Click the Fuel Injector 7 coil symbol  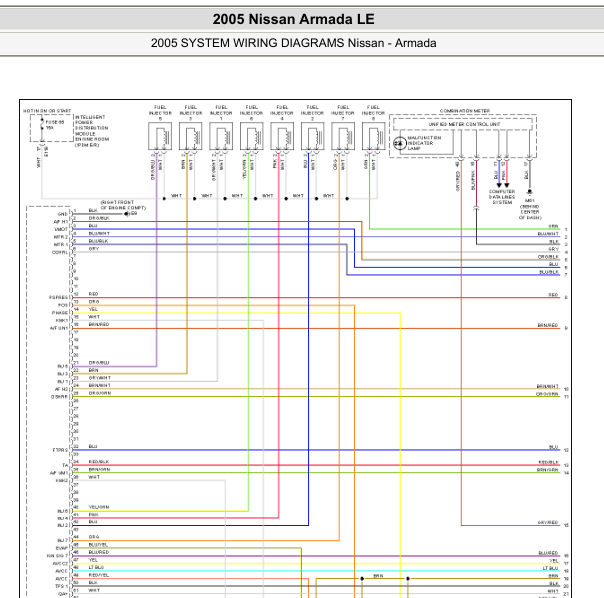(x=343, y=136)
